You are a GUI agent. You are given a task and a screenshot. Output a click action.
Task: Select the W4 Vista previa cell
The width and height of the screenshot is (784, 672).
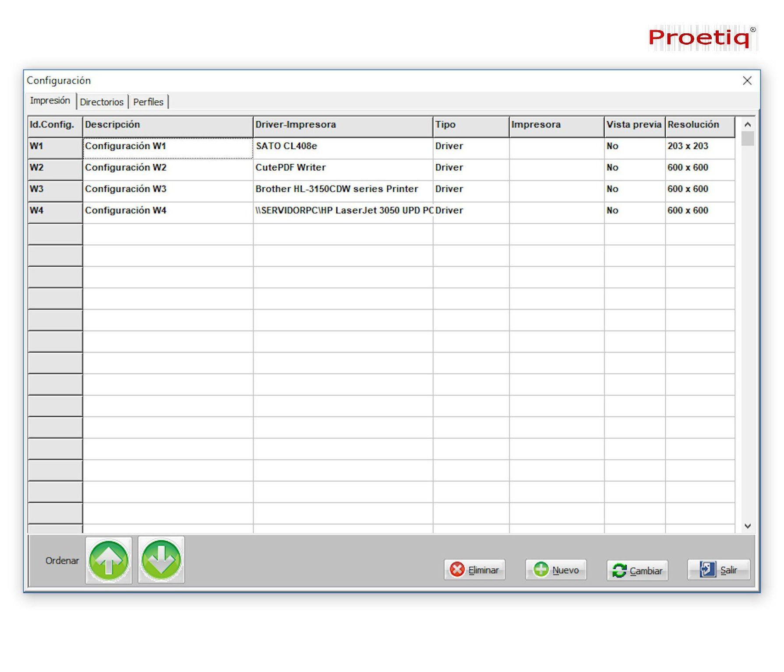[634, 211]
